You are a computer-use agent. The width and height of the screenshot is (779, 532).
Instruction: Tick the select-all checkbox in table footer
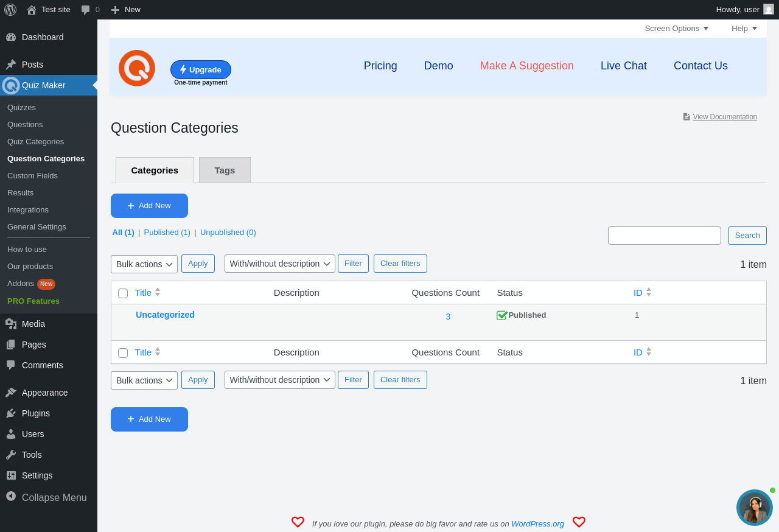[x=123, y=353]
